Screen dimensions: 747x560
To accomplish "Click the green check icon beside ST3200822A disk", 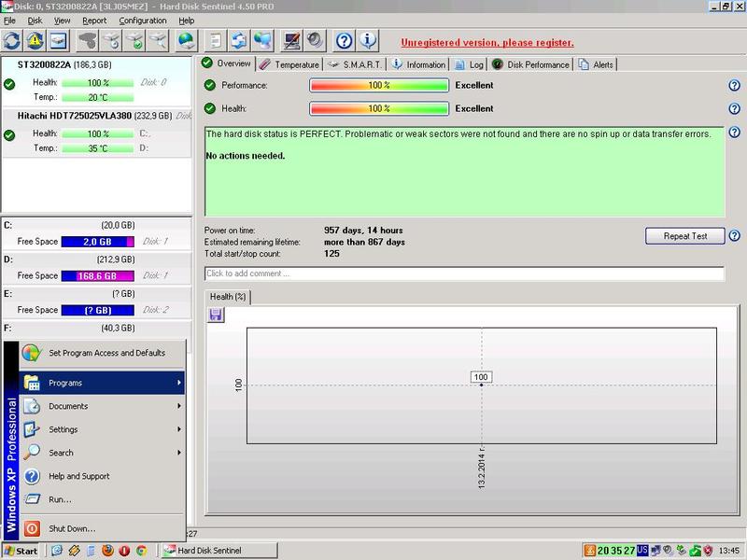I will (9, 85).
